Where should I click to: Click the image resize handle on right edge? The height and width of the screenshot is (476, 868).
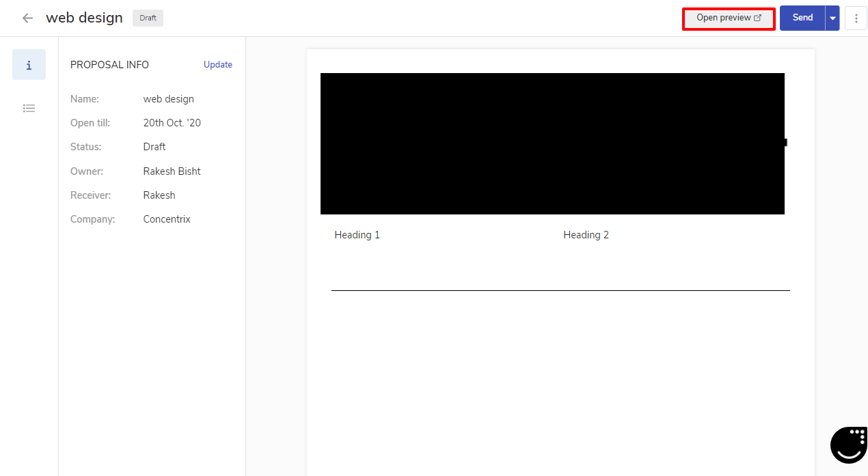click(785, 142)
